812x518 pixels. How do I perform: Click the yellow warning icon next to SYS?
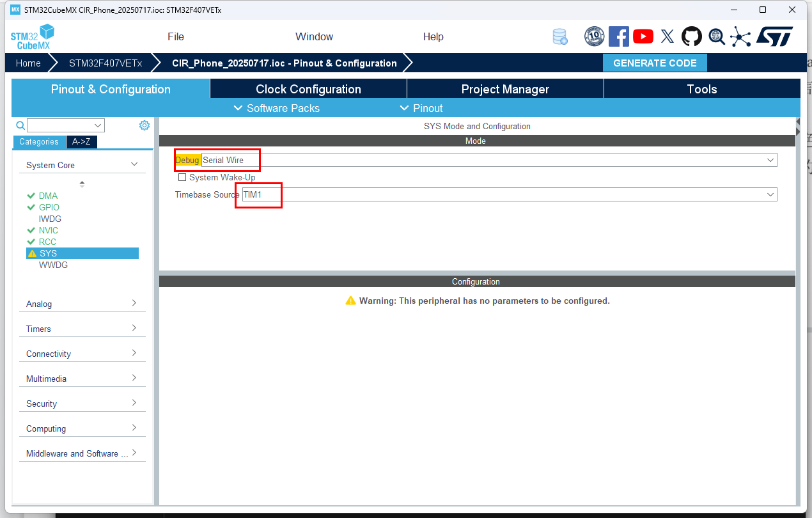32,253
